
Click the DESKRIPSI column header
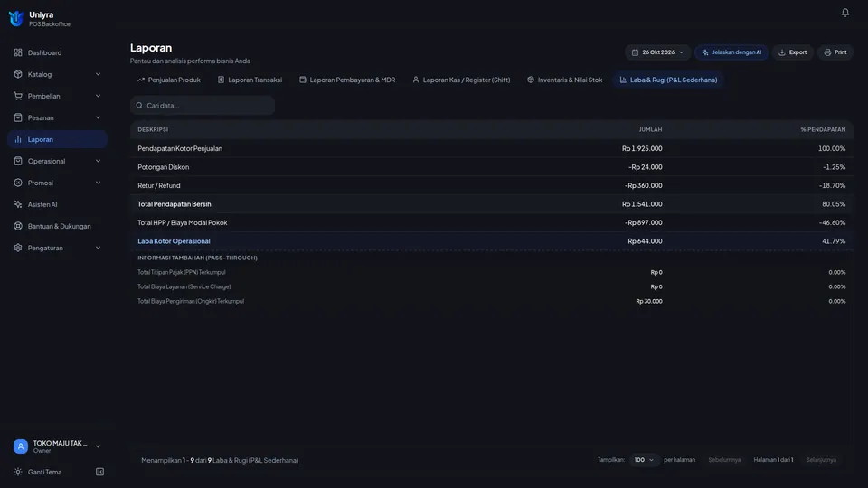coord(153,129)
